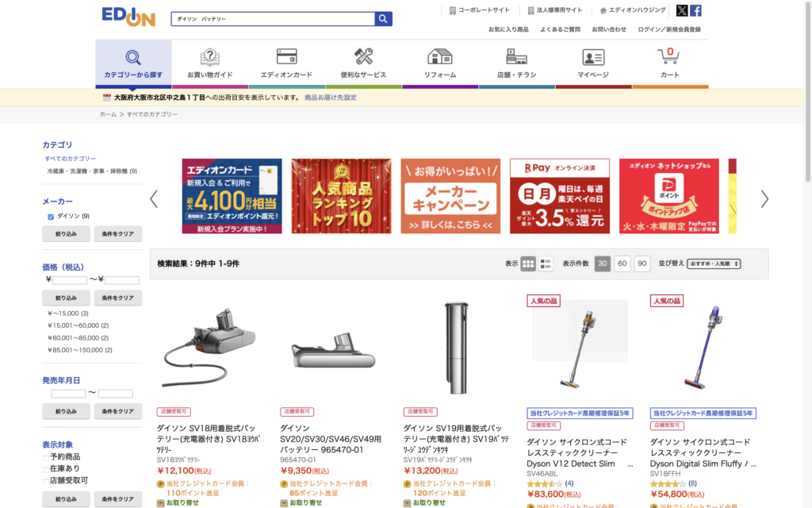Switch to grid view display icon
This screenshot has width=812, height=508.
tap(527, 264)
